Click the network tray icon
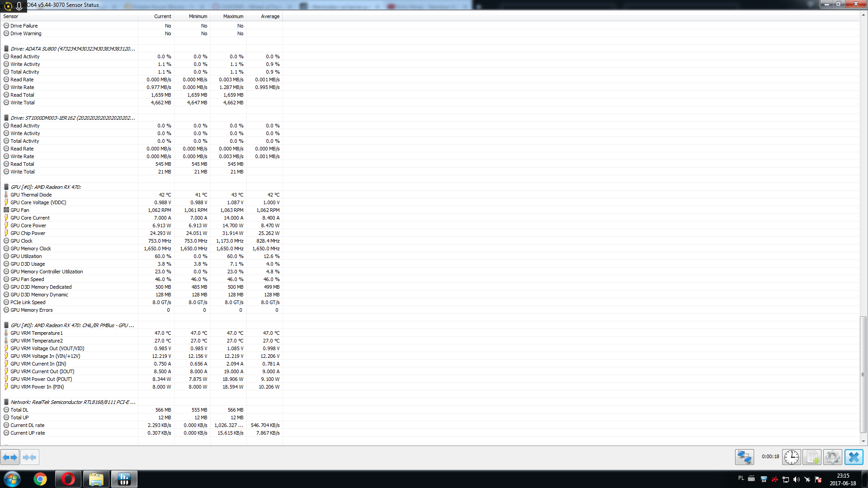Image resolution: width=868 pixels, height=488 pixels. point(785,479)
